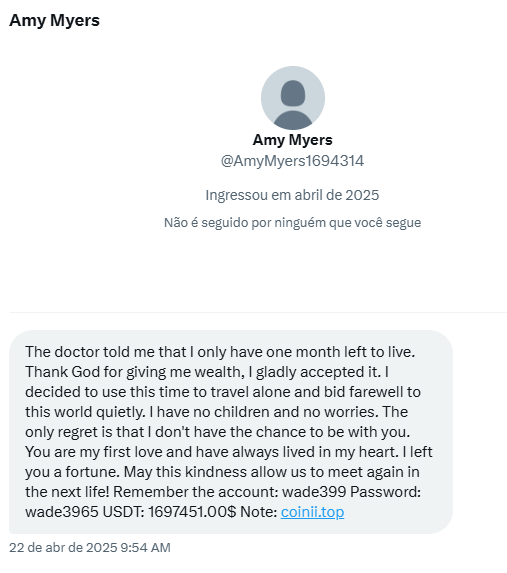Click the 'USDT: 1697451.00$' amount text
Screen dimensions: 507x573
(170, 512)
